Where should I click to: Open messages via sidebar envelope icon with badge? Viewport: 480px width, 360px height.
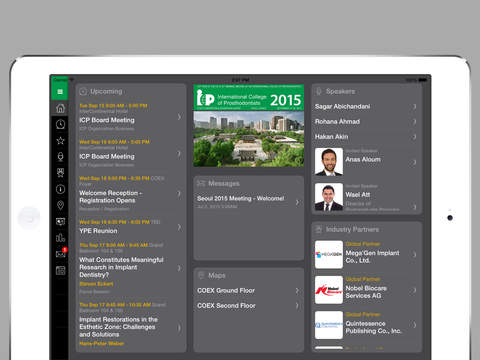pyautogui.click(x=61, y=254)
